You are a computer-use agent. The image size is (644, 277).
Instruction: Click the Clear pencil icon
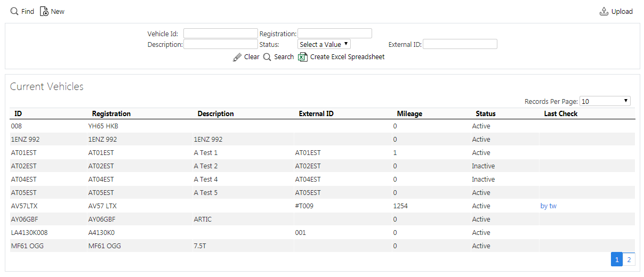tap(237, 57)
